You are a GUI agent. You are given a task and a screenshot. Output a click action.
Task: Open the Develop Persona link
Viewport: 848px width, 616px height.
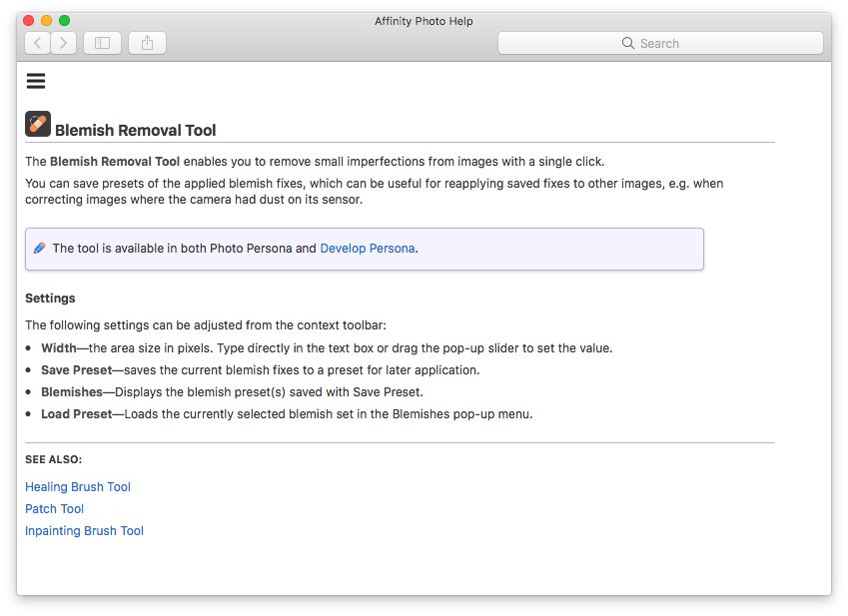click(x=368, y=249)
